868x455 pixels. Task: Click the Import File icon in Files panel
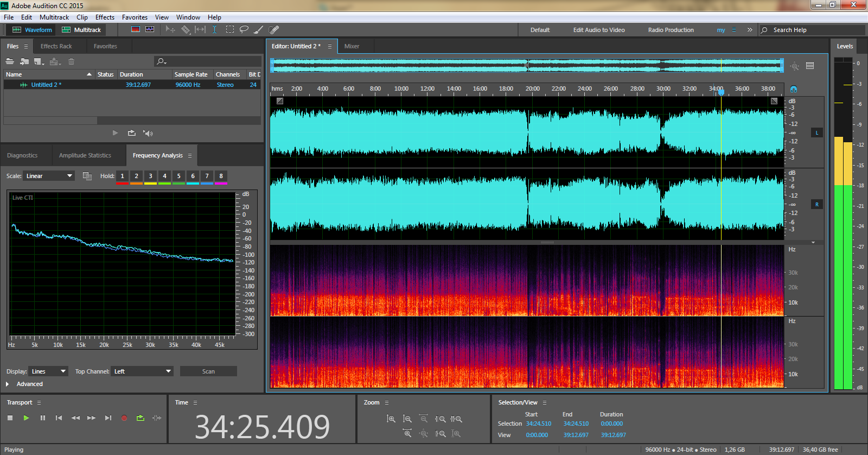coord(24,61)
